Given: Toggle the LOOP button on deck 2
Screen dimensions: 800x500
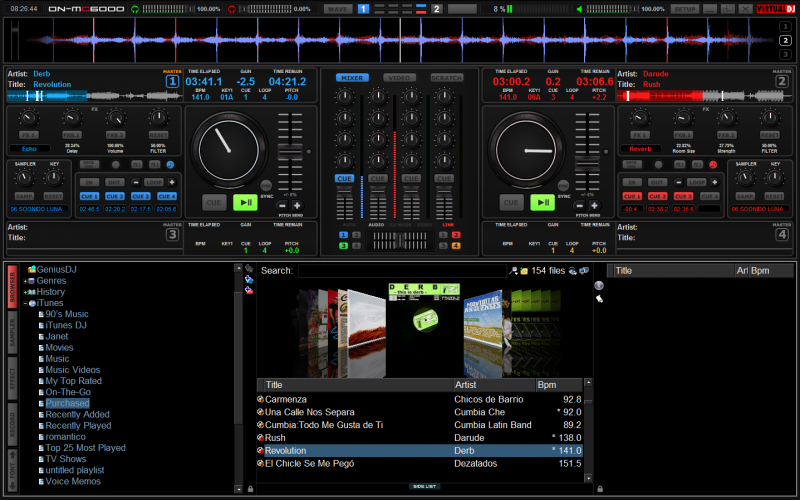Looking at the screenshot, I should click(x=696, y=182).
